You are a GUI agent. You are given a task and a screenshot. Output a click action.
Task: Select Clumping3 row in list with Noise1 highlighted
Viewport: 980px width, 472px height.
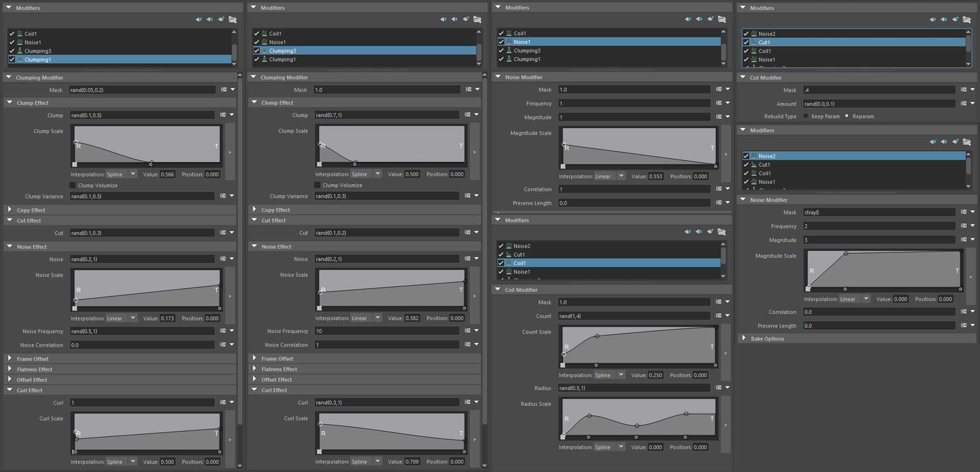(609, 51)
